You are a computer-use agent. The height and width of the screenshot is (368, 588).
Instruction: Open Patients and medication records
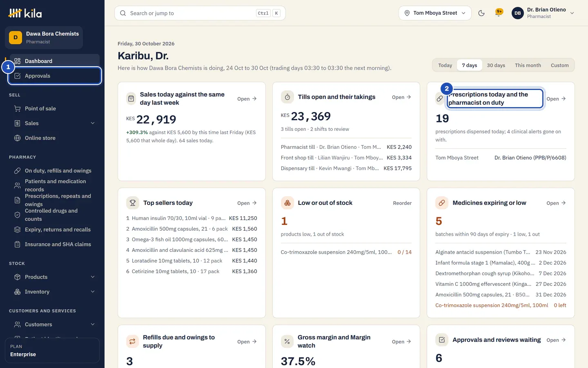tap(55, 185)
